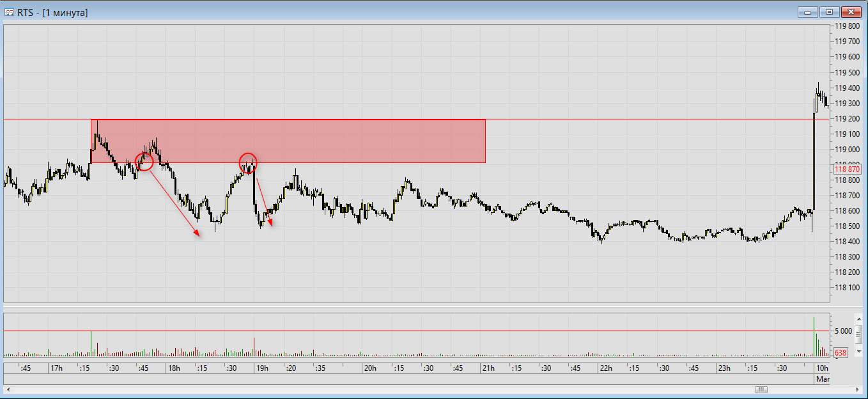The height and width of the screenshot is (399, 868).
Task: Select the 'RTS - [1 минута]' window title
Action: [x=53, y=12]
